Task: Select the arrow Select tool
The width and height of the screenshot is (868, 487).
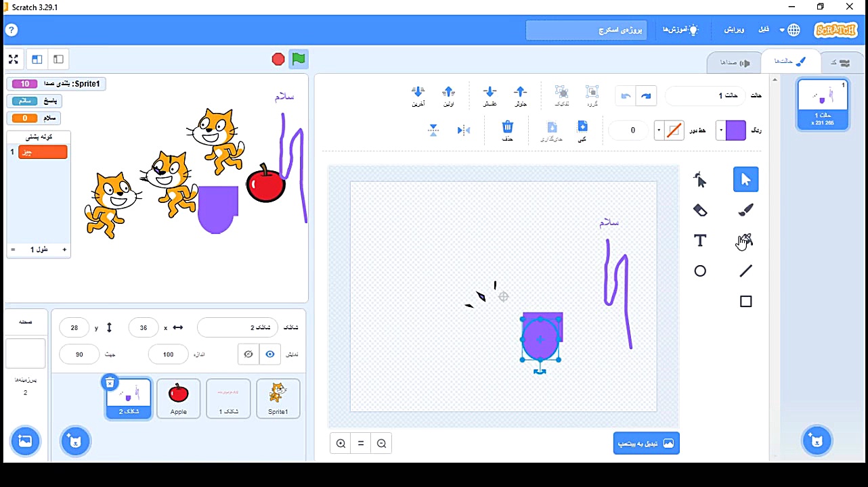Action: click(745, 179)
